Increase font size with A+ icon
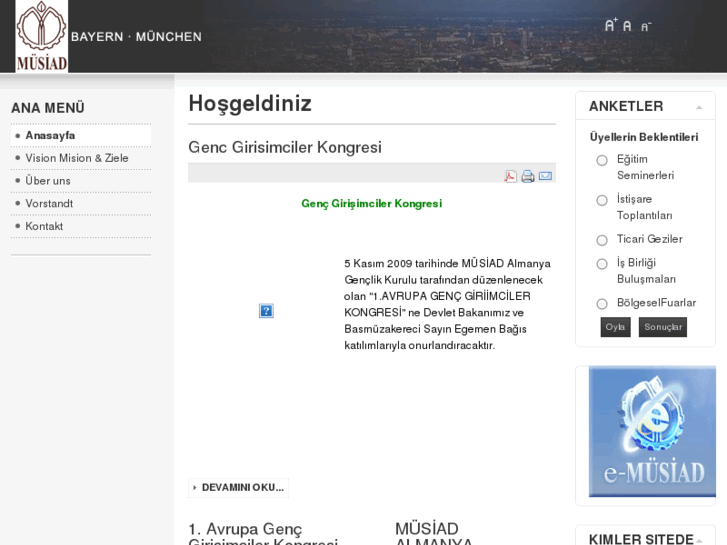The height and width of the screenshot is (545, 727). pos(611,25)
